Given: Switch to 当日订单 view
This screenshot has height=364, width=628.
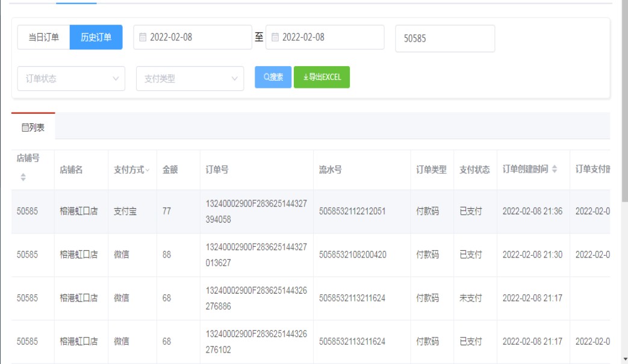Looking at the screenshot, I should 43,37.
